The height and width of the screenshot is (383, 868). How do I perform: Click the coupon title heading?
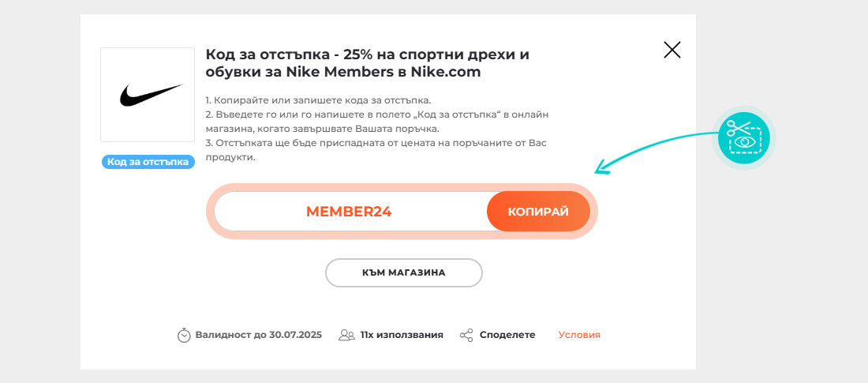point(368,63)
